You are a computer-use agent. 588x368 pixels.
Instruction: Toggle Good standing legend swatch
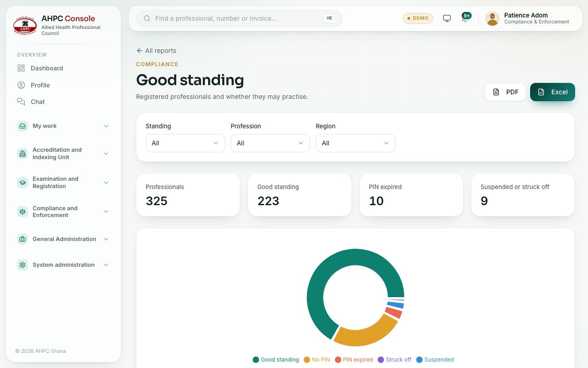(x=256, y=360)
